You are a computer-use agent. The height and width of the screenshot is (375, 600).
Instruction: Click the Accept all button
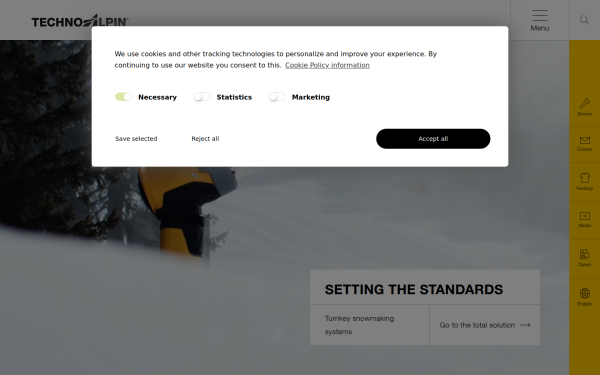pyautogui.click(x=433, y=139)
